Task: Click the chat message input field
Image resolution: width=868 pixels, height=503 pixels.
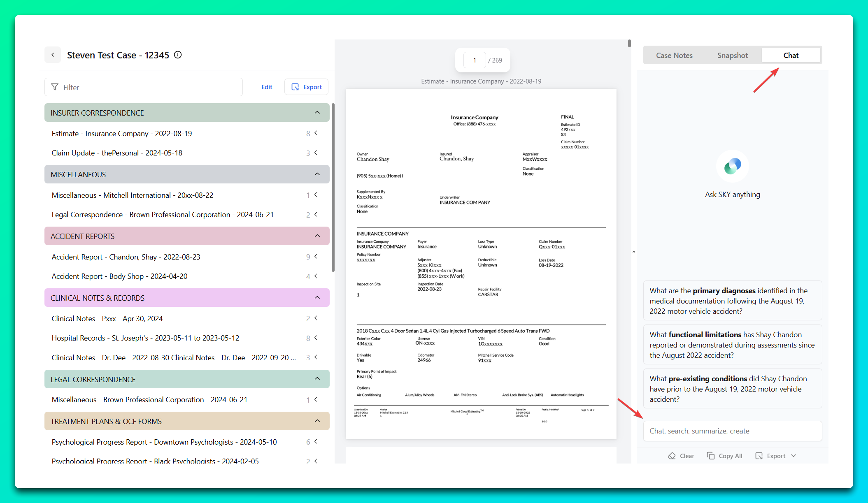Action: click(732, 431)
